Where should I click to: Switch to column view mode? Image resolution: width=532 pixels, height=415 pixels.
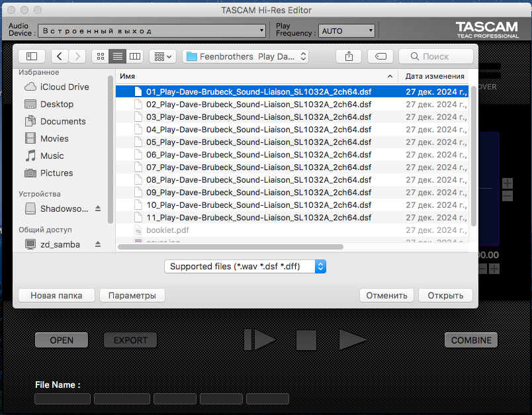pyautogui.click(x=135, y=56)
